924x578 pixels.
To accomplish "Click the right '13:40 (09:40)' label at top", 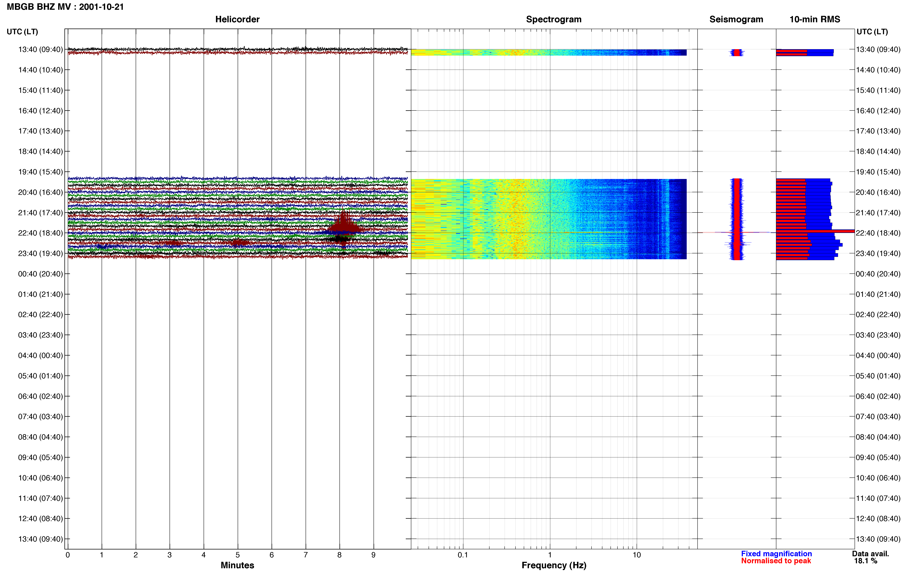I will (x=878, y=49).
